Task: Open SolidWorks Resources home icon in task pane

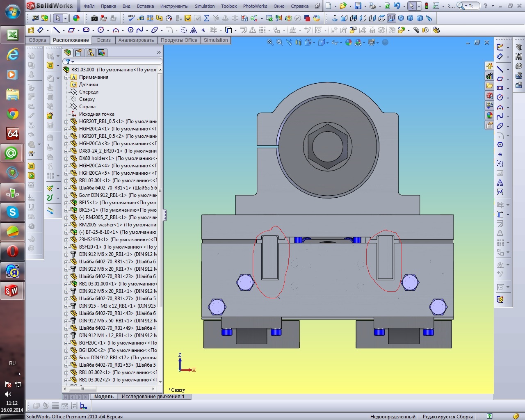Action: [489, 66]
